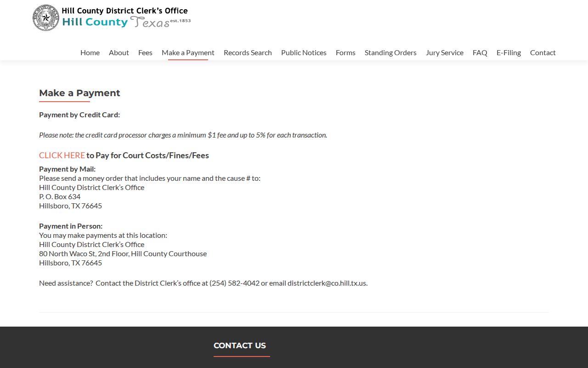Go to the About page
This screenshot has width=588, height=368.
pyautogui.click(x=119, y=52)
